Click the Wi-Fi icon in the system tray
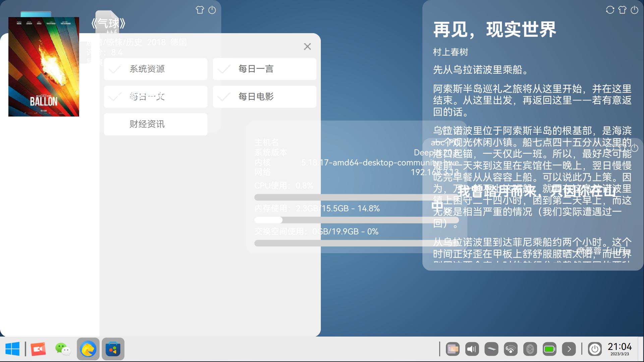The height and width of the screenshot is (362, 644). pos(511,349)
